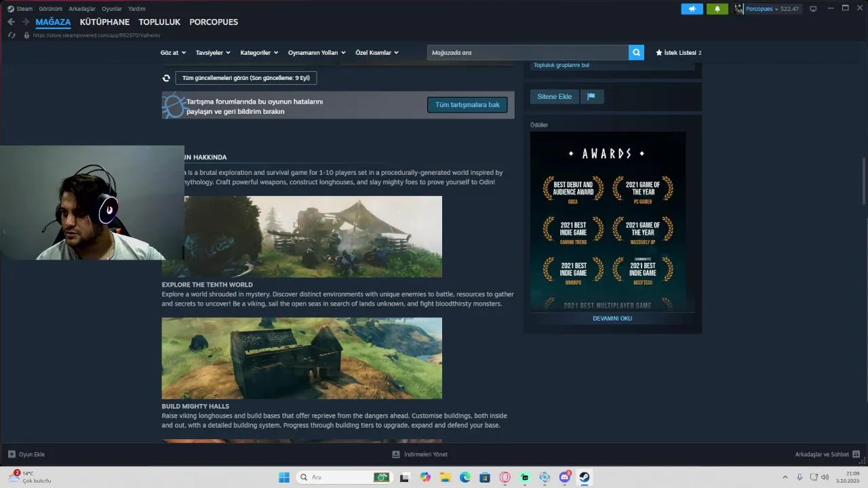The image size is (868, 488).
Task: Click Task View icon in taskbar
Action: (x=405, y=477)
